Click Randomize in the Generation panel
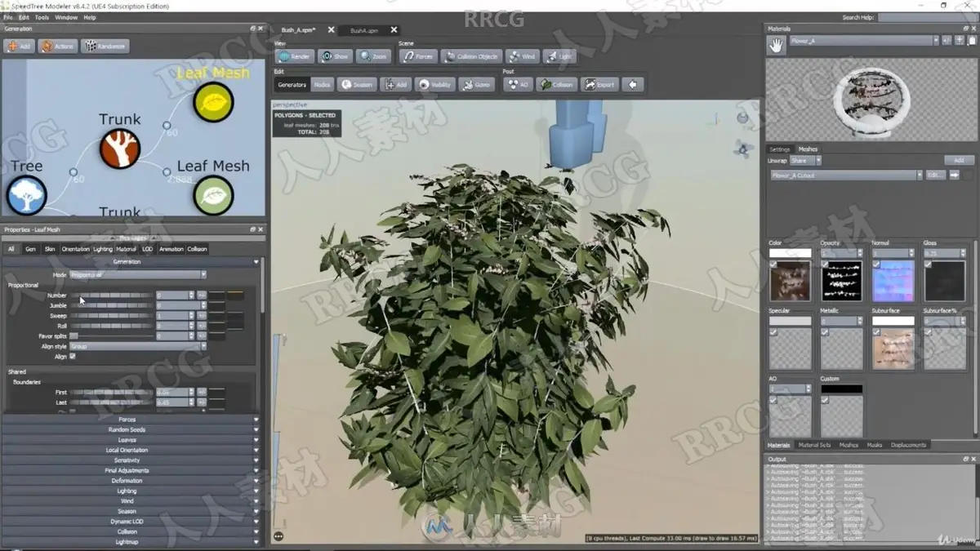 105,47
